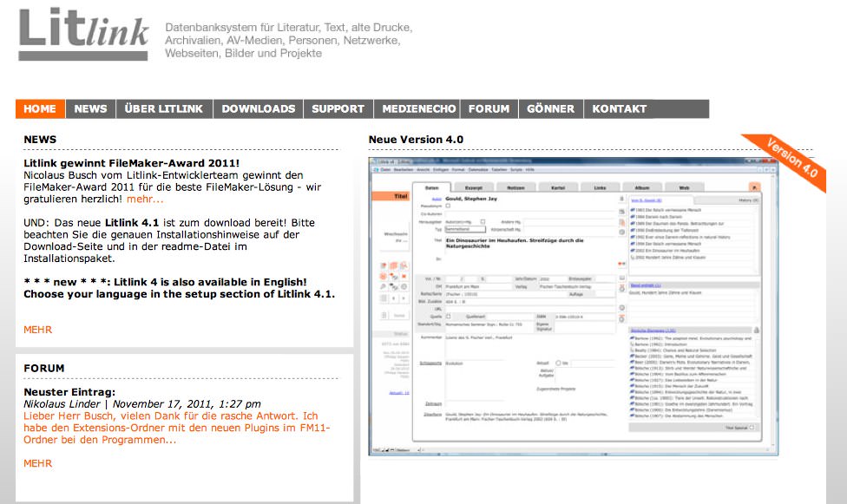Viewport: 847px width, 504px height.
Task: Click the orange Version 4.0 ribbon
Action: click(788, 160)
